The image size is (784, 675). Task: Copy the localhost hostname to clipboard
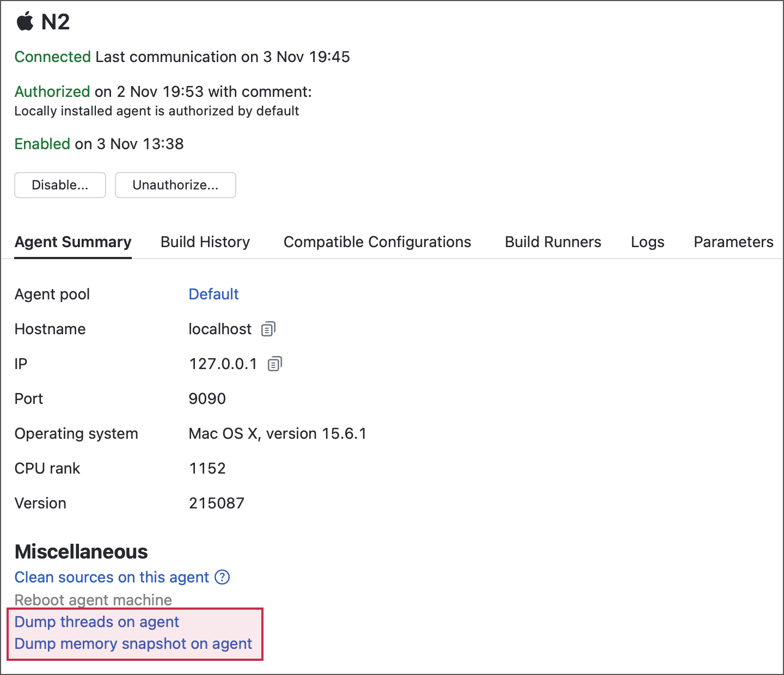click(268, 329)
